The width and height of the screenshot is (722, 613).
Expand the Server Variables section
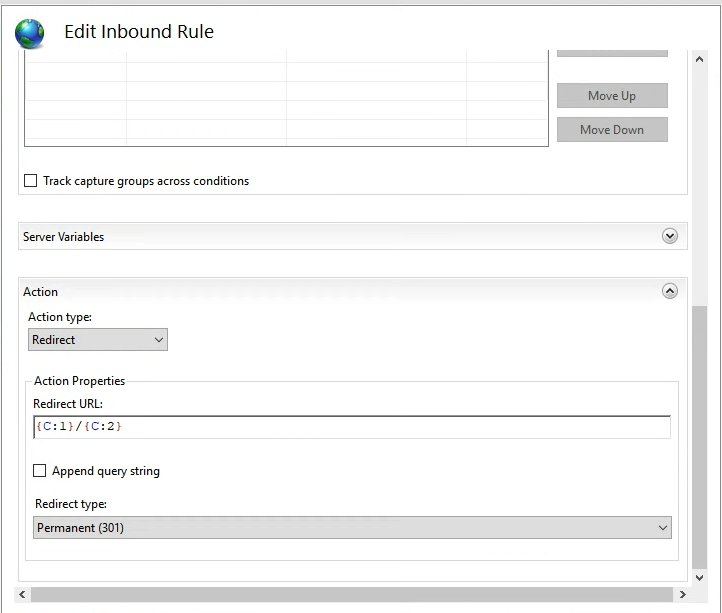pos(670,236)
